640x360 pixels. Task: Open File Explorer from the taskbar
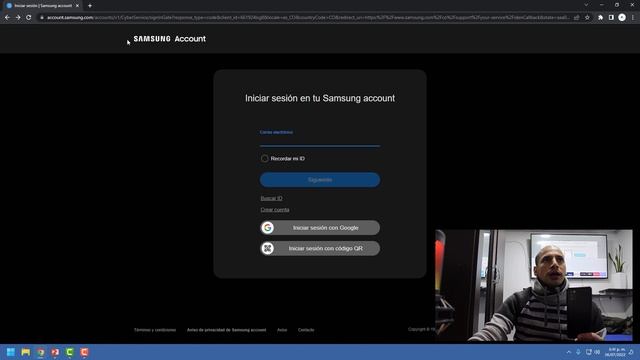click(26, 352)
